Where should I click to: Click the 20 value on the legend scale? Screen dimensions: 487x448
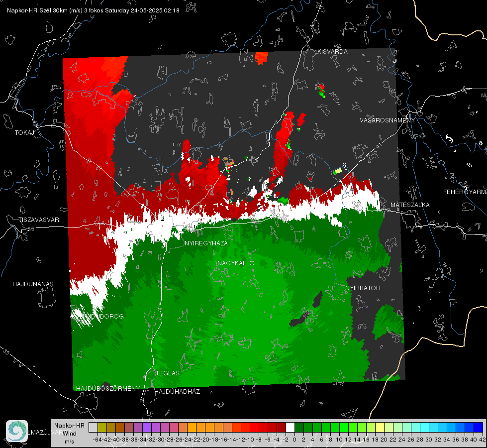pyautogui.click(x=384, y=440)
